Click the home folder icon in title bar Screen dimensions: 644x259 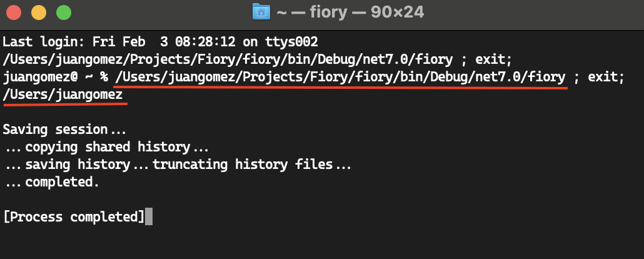click(261, 12)
